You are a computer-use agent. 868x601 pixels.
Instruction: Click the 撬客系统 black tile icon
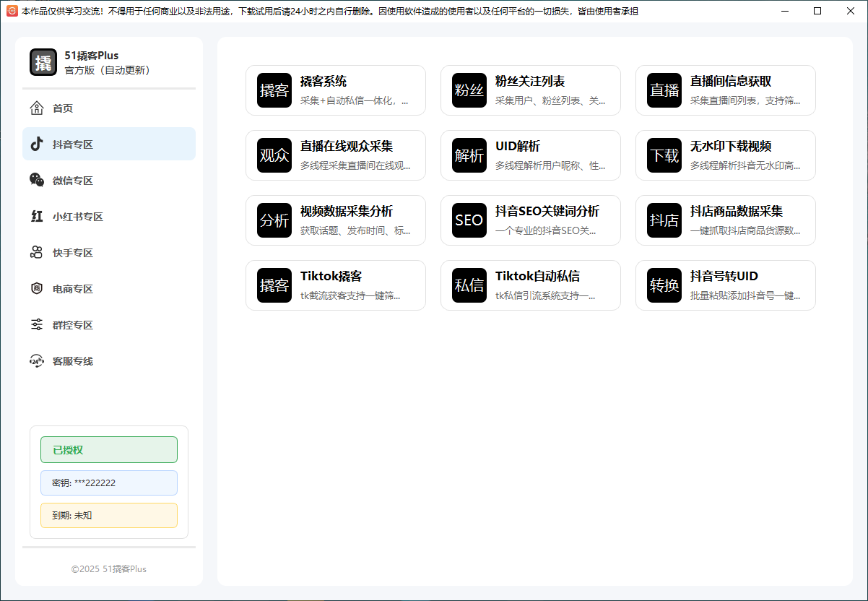point(274,90)
